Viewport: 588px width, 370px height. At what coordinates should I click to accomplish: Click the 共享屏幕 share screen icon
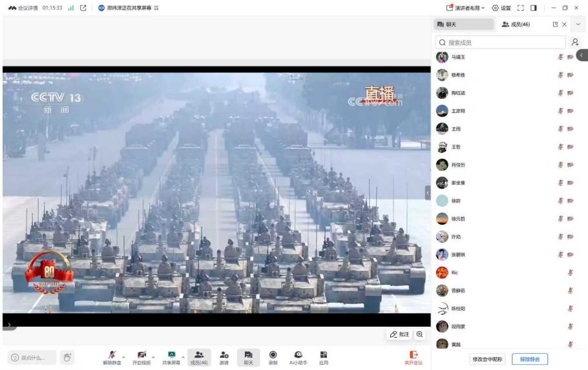point(171,355)
